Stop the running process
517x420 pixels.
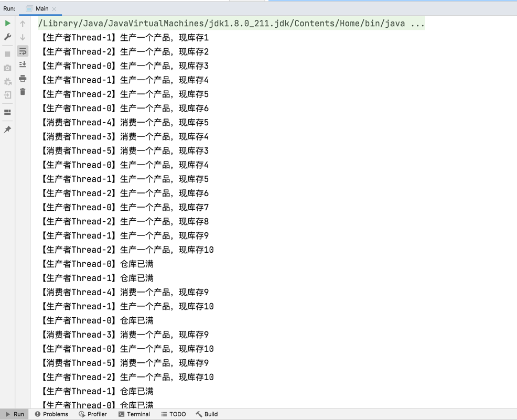[x=7, y=54]
